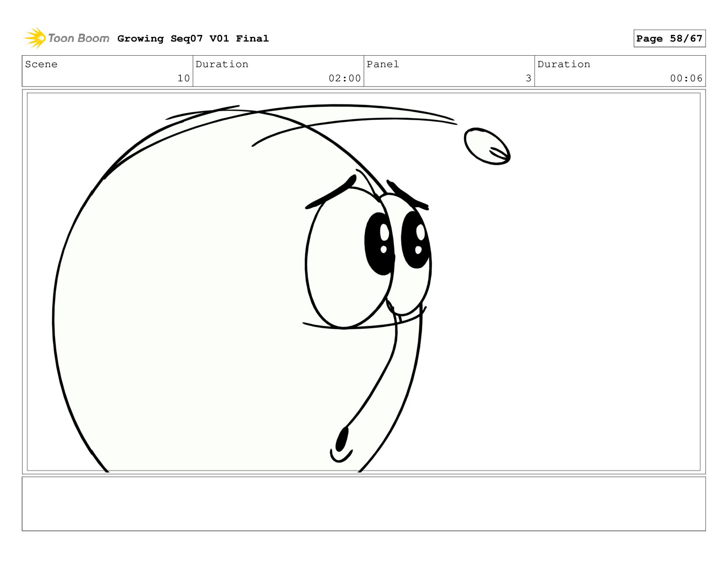
Task: Click the storyboard panel drawing
Action: coord(364,282)
